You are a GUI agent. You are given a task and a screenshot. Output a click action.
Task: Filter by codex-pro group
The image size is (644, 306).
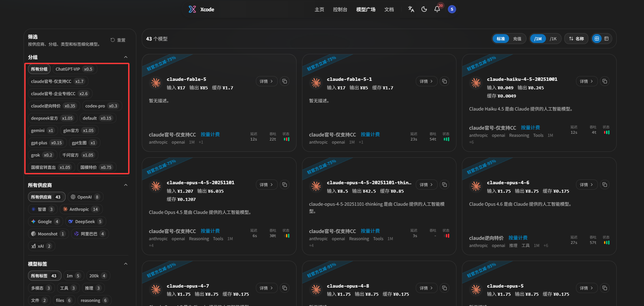pos(101,106)
